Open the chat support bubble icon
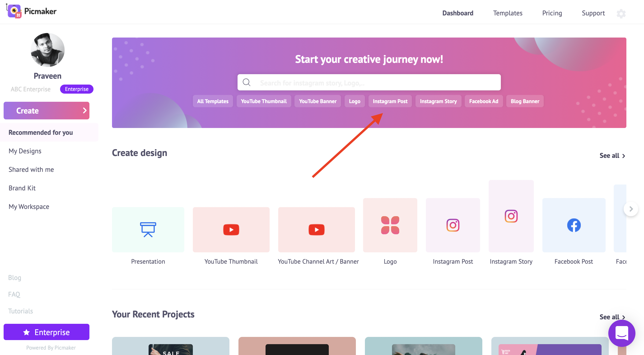This screenshot has width=644, height=355. coord(621,333)
